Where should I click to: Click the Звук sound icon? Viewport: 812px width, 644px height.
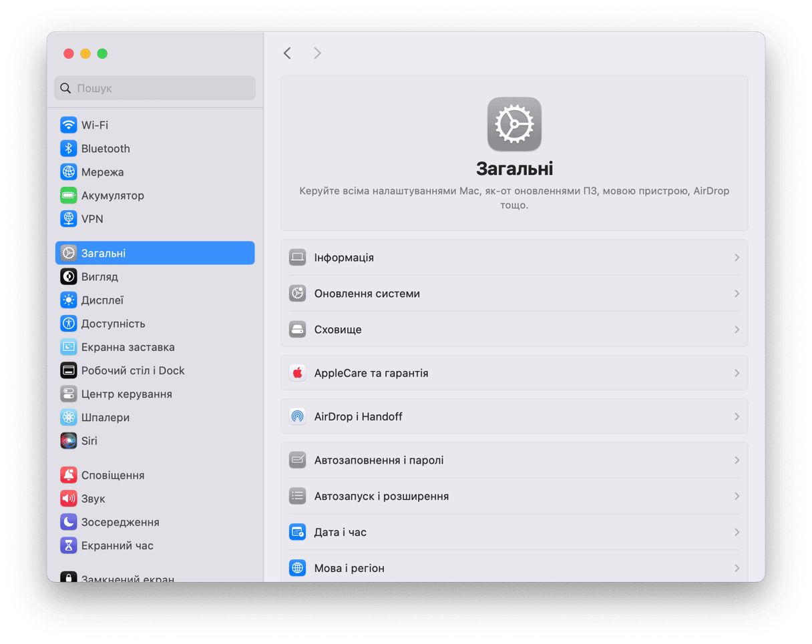click(x=68, y=499)
